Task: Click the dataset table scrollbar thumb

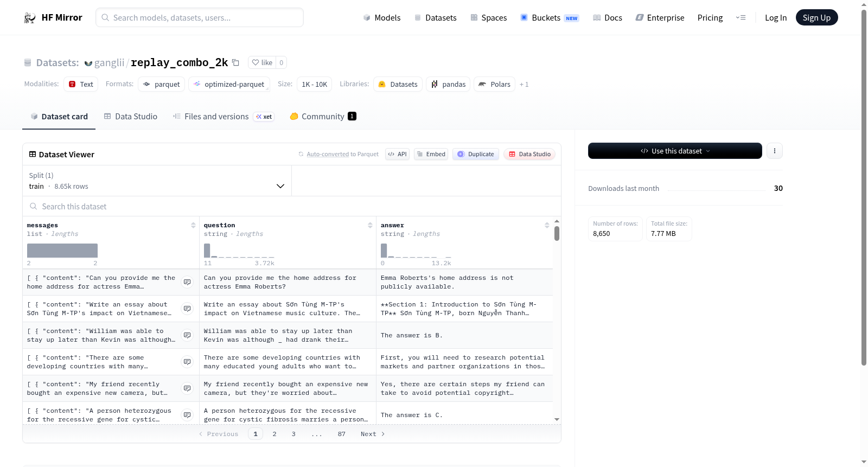Action: [x=557, y=233]
